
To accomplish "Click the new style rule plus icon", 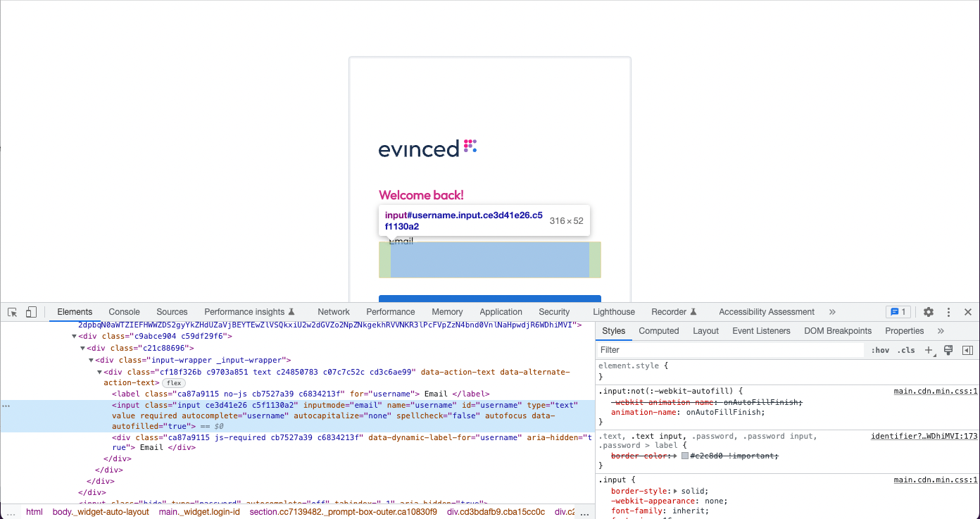I will coord(929,350).
